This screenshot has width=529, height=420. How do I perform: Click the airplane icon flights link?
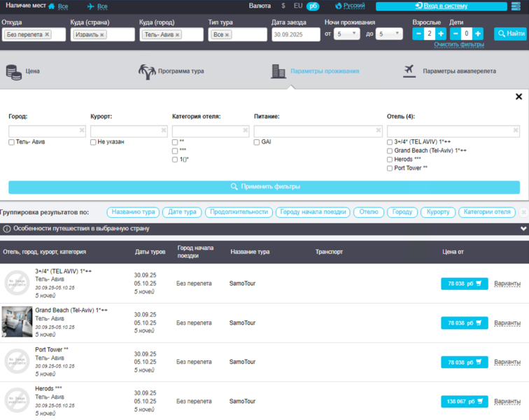[x=97, y=6]
